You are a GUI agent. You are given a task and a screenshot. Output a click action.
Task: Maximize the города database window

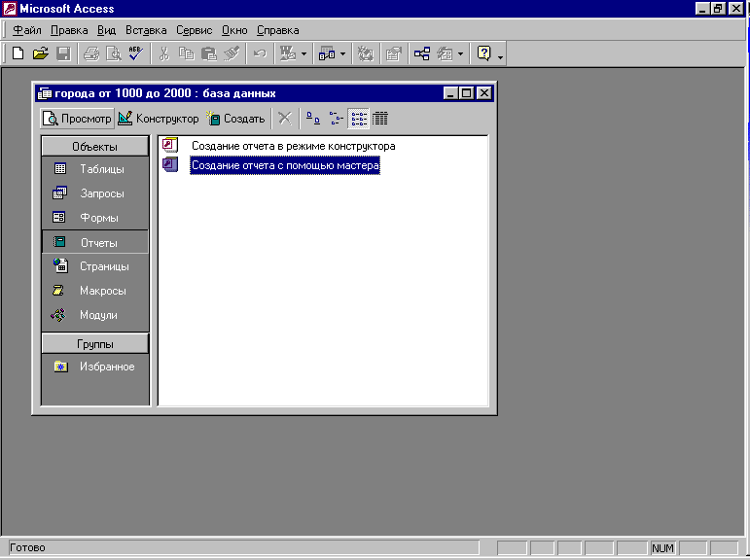(x=467, y=92)
